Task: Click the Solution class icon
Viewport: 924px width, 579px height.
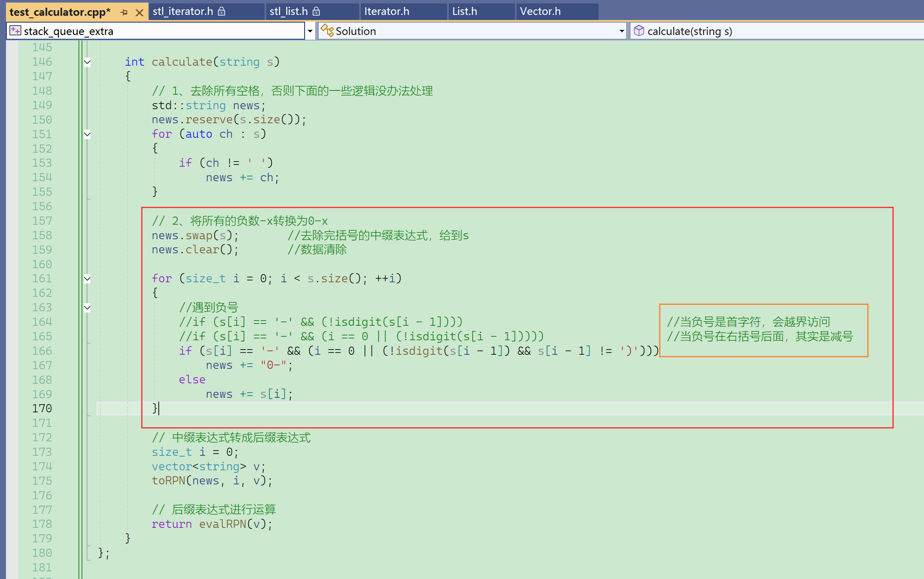Action: click(x=327, y=31)
